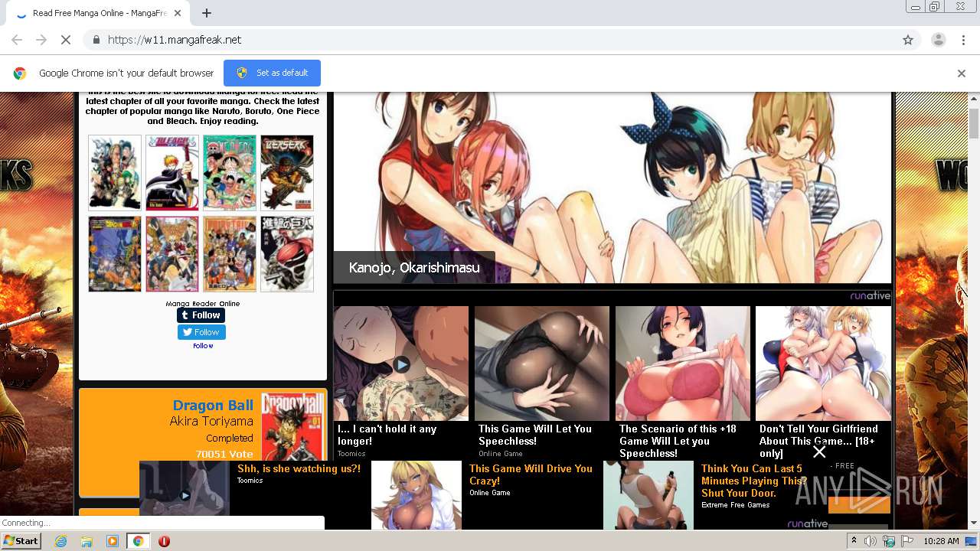Open the Action Center flag icon
This screenshot has height=551, width=980.
click(907, 541)
